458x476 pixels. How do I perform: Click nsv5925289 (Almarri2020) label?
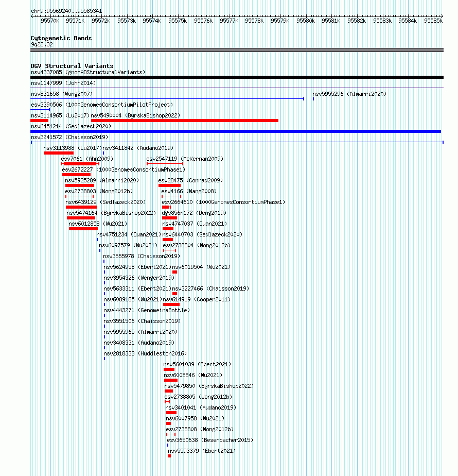[102, 181]
